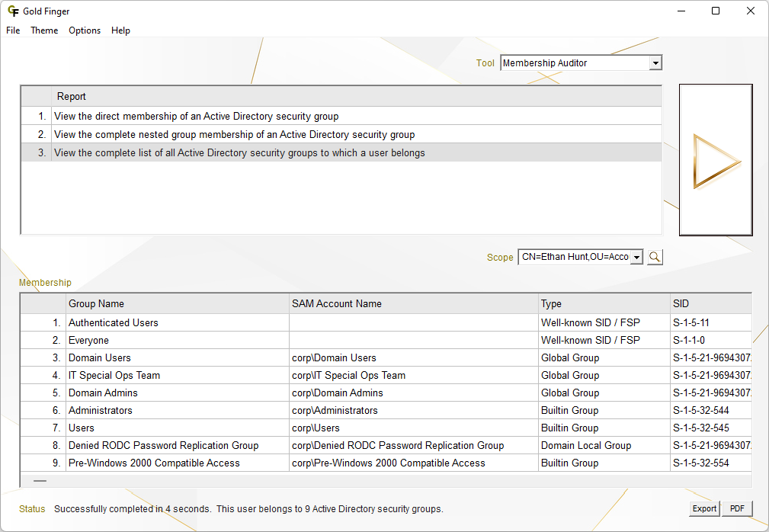Open the Tool dropdown for Membership Auditor
The image size is (769, 532).
click(655, 63)
